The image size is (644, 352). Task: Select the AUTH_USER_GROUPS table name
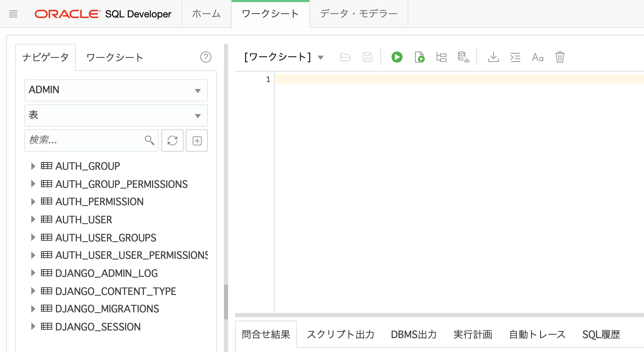click(106, 238)
